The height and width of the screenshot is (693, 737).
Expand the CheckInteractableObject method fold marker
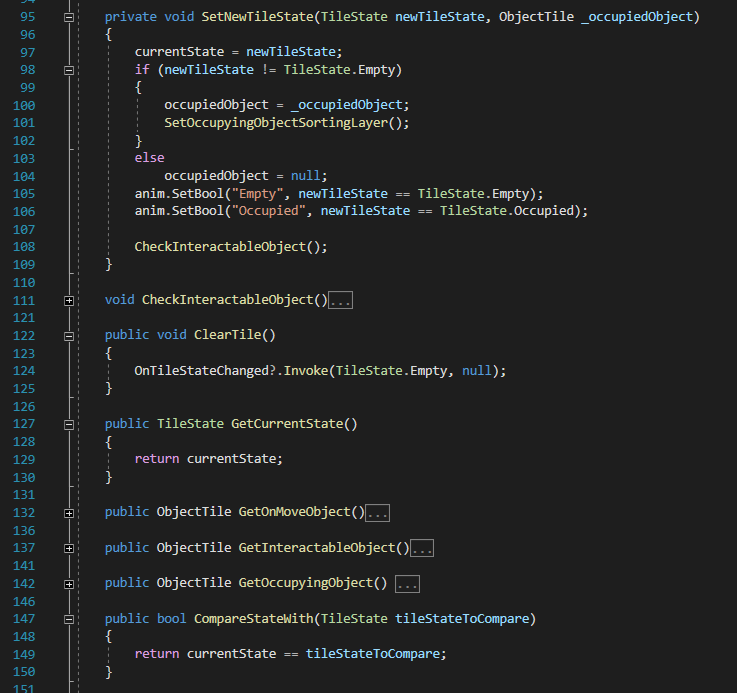(69, 300)
